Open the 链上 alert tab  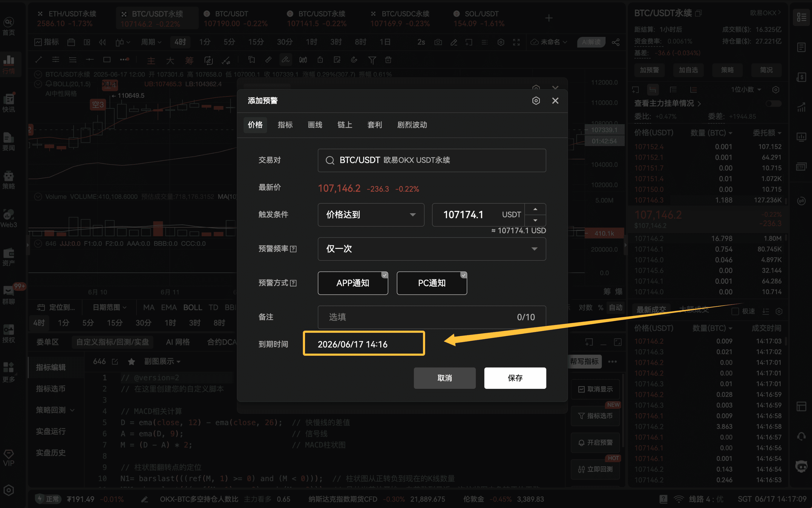click(345, 125)
